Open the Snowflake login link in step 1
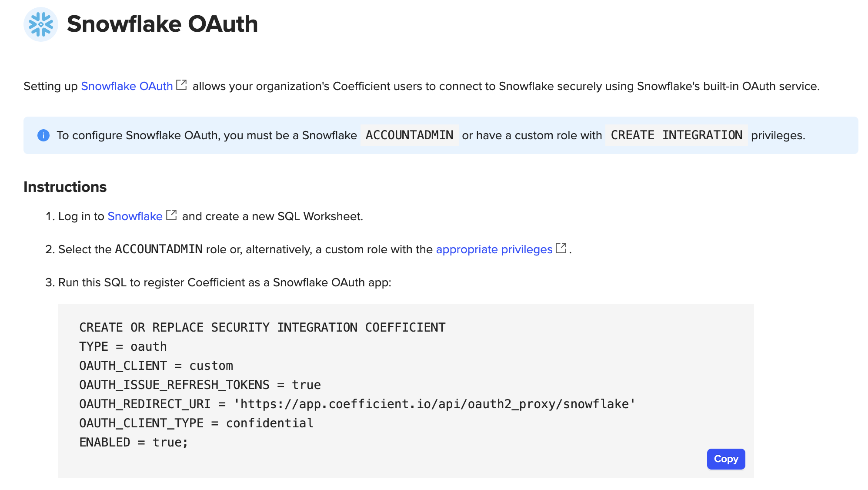This screenshot has width=868, height=490. pyautogui.click(x=135, y=216)
